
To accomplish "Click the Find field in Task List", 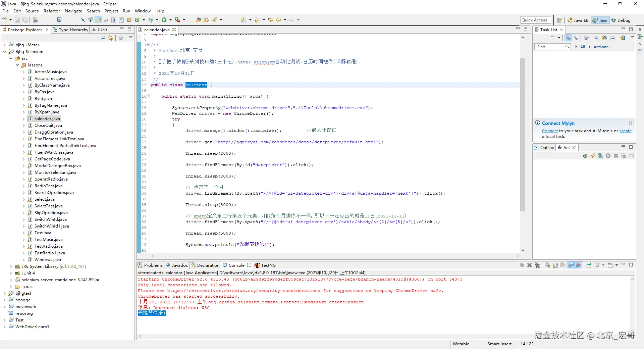I will pyautogui.click(x=552, y=47).
